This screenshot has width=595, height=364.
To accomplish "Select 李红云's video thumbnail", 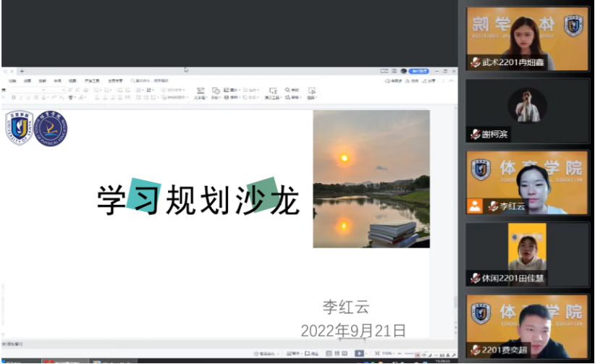I will tap(527, 182).
